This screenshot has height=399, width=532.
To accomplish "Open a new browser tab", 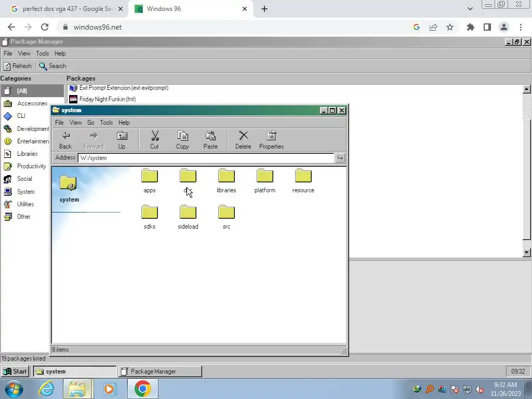I will click(264, 9).
